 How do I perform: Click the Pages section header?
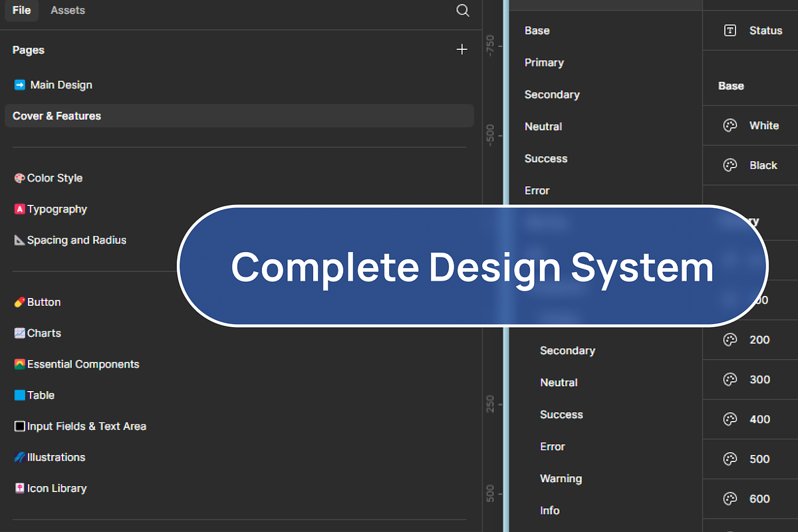pyautogui.click(x=29, y=50)
